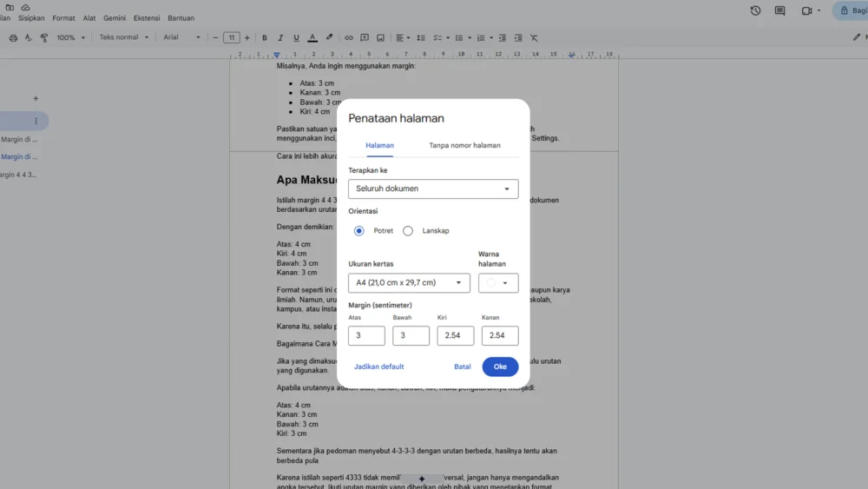Select the paint format tool
Screen dimensions: 868x489
(43, 37)
